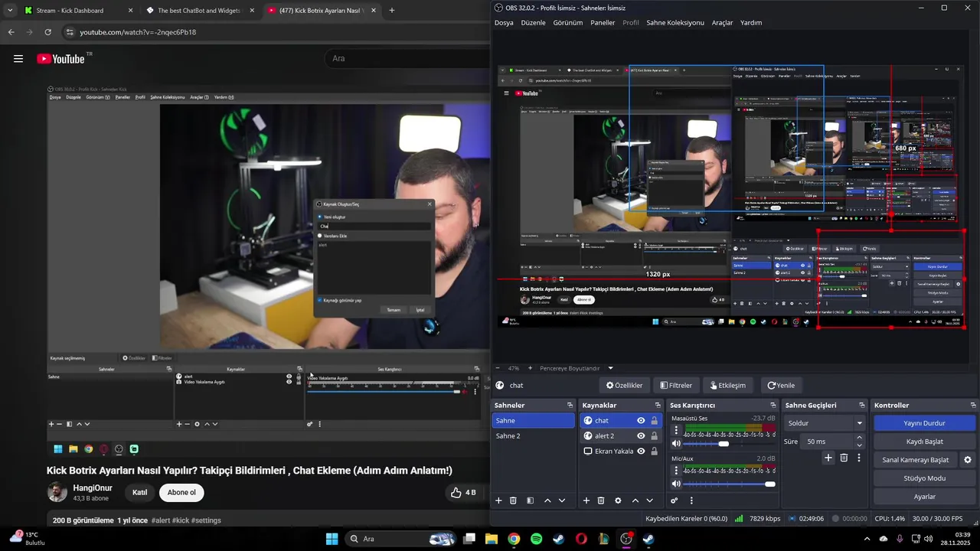Click Kaydı Başlat button
The height and width of the screenshot is (551, 980).
(924, 442)
